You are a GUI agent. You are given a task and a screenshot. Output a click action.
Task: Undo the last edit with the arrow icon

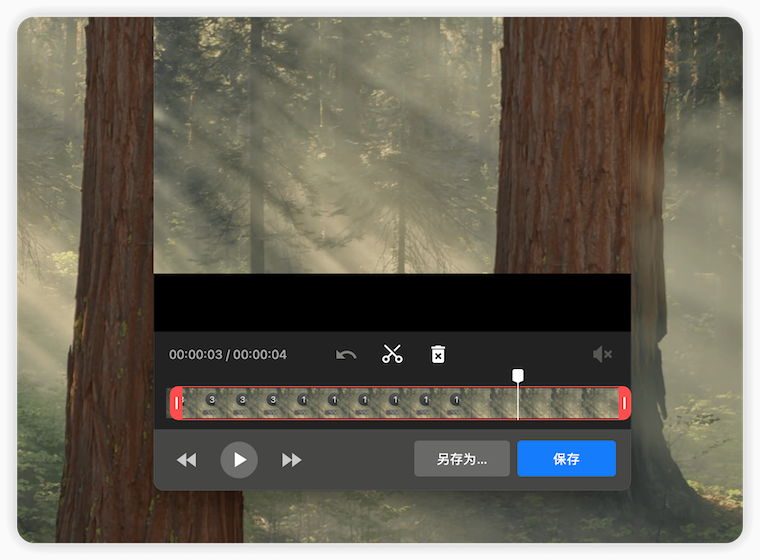[346, 355]
